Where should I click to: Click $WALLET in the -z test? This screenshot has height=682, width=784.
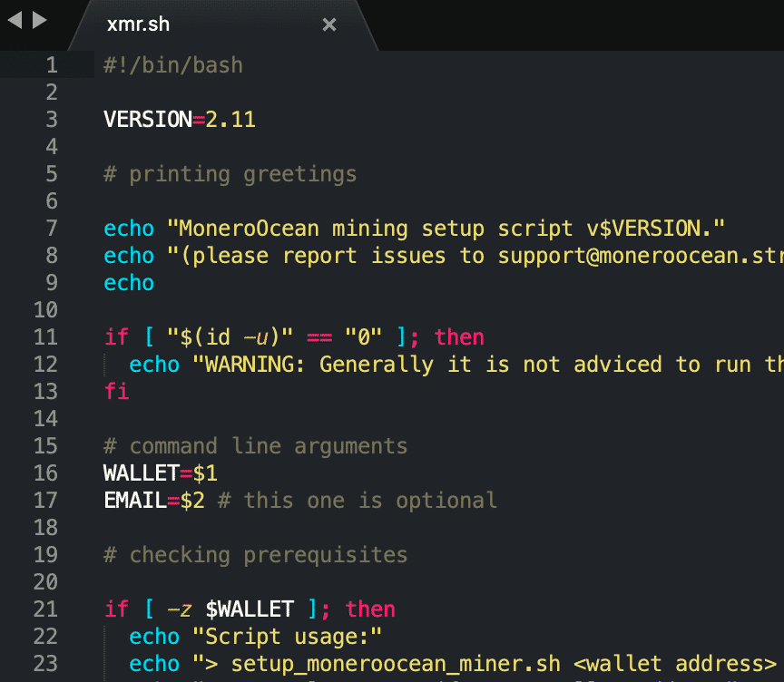pyautogui.click(x=250, y=609)
